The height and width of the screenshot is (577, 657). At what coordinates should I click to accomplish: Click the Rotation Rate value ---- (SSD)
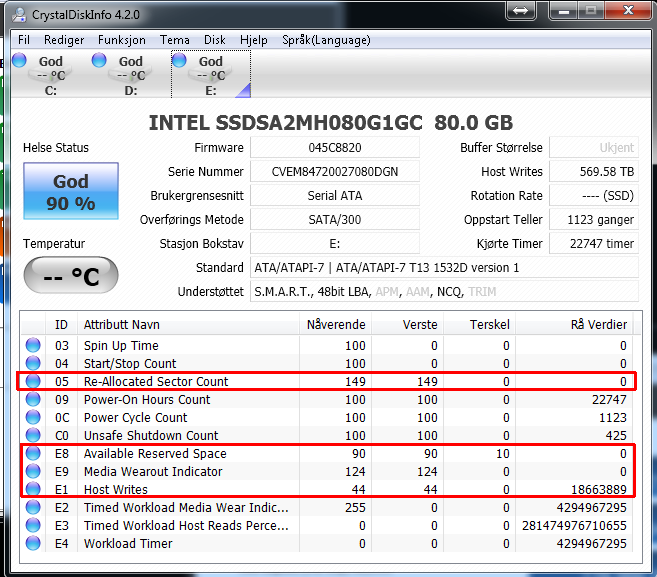pos(594,196)
